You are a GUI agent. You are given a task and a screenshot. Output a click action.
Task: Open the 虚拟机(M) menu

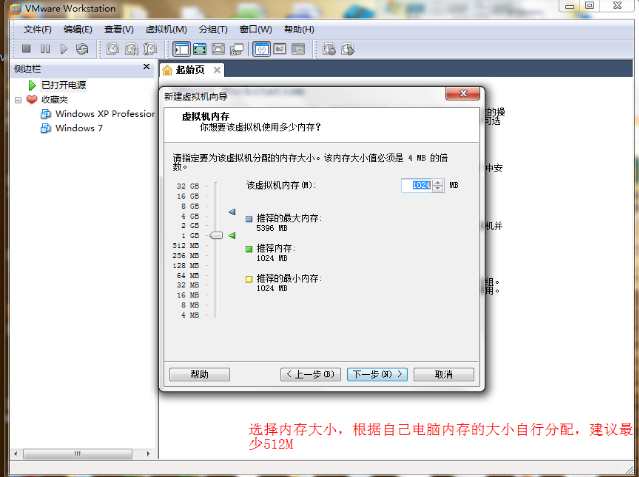pos(165,29)
